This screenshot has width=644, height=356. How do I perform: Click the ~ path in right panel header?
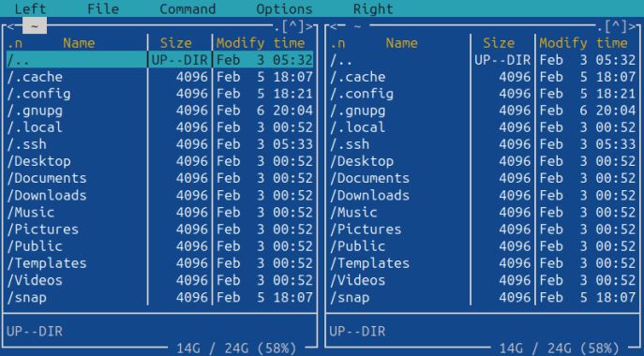(x=357, y=26)
